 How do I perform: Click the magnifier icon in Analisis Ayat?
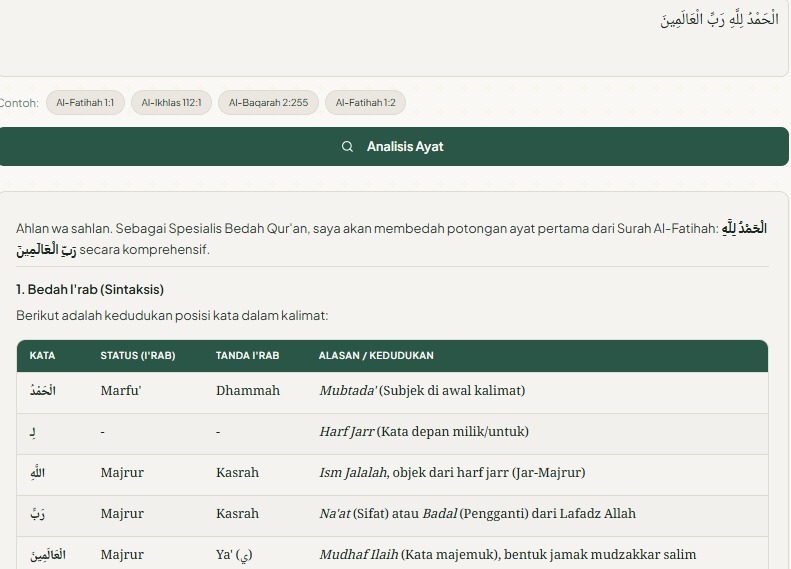tap(348, 147)
